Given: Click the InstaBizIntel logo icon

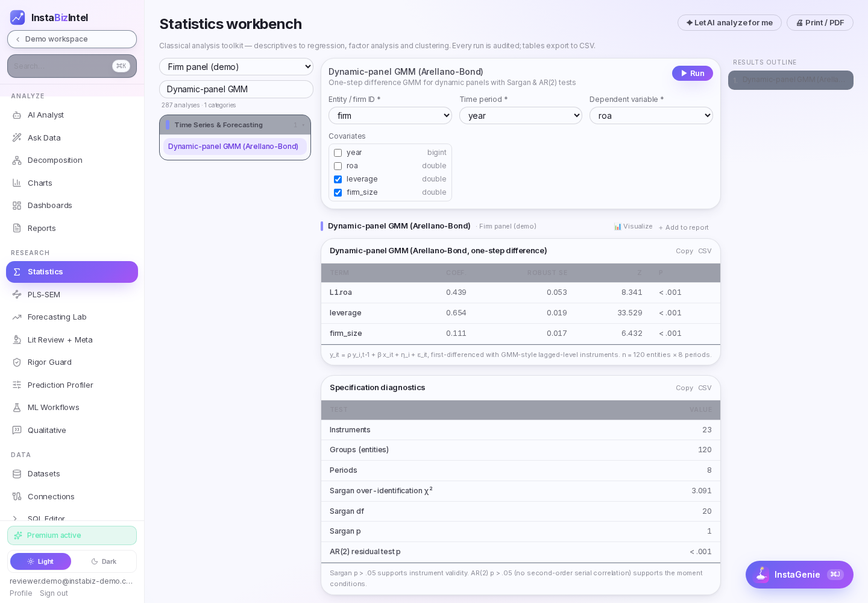Looking at the screenshot, I should (17, 17).
